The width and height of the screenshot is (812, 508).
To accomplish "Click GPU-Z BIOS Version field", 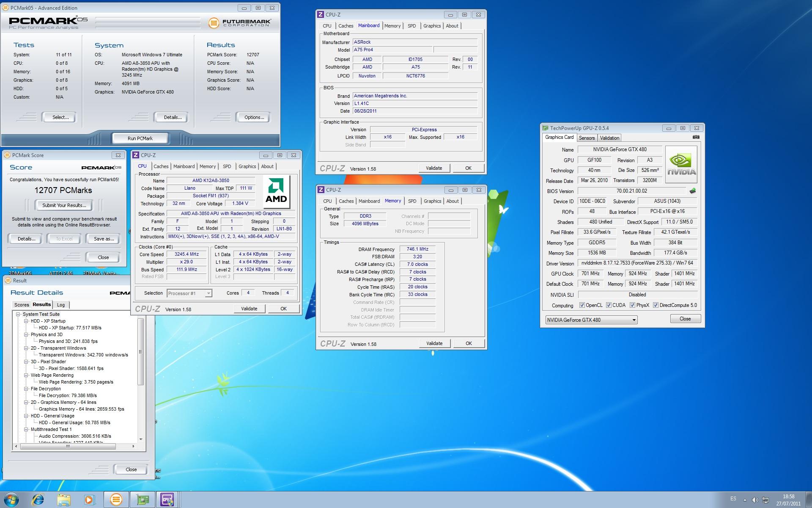I will [631, 191].
